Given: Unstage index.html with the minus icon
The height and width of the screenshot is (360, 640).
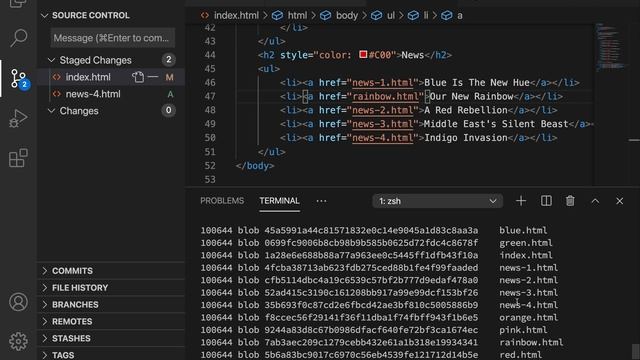Looking at the screenshot, I should (153, 77).
